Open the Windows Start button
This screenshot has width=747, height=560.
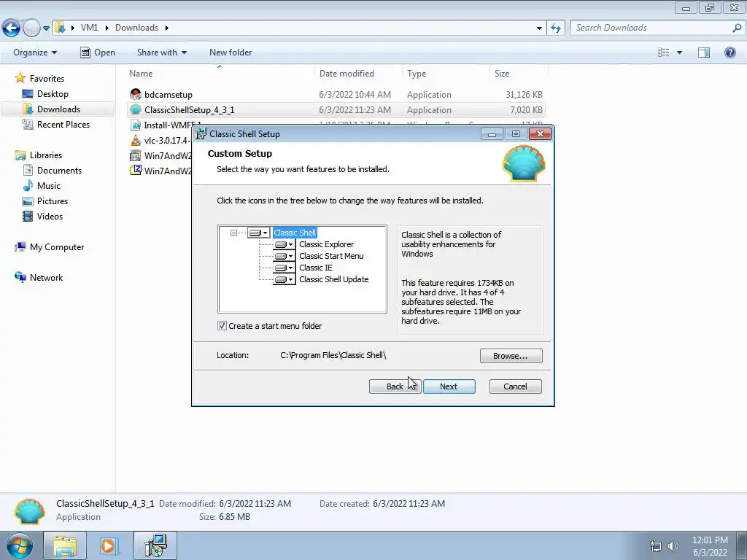click(19, 545)
